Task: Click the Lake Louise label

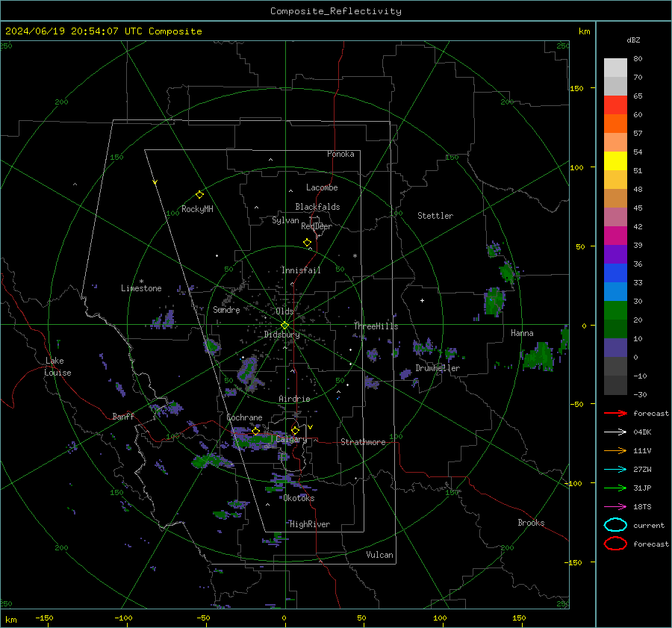Action: pos(57,367)
